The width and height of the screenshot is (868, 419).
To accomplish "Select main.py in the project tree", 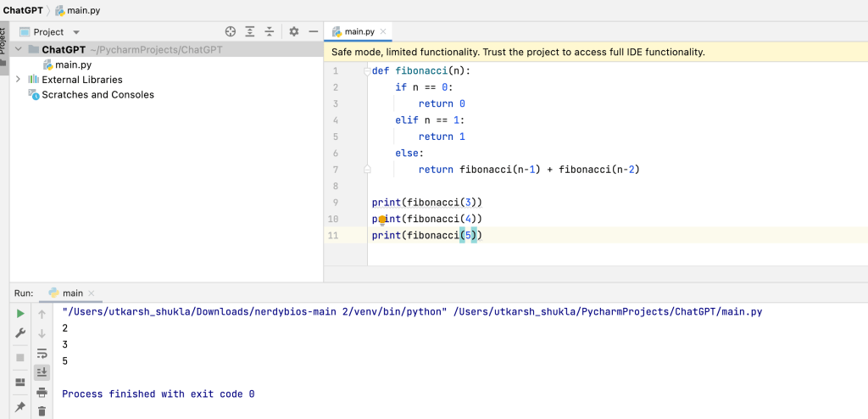I will [73, 64].
